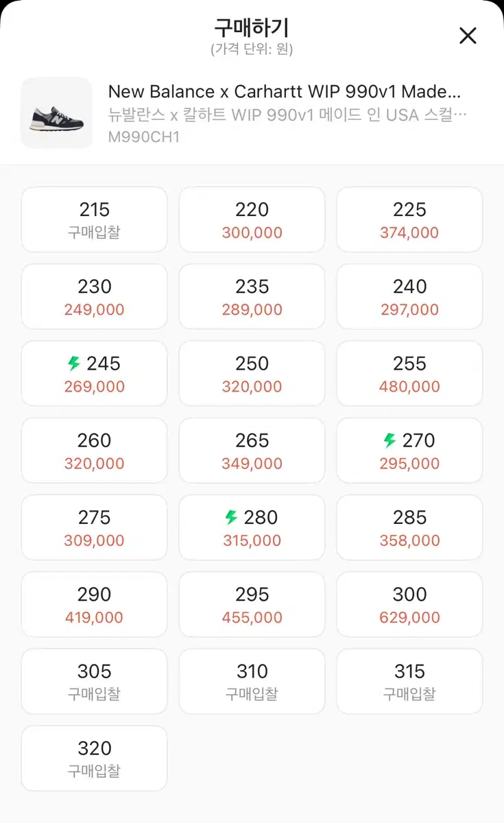Viewport: 504px width, 823px height.
Task: Select size 215 to place a purchase bid
Action: [95, 220]
